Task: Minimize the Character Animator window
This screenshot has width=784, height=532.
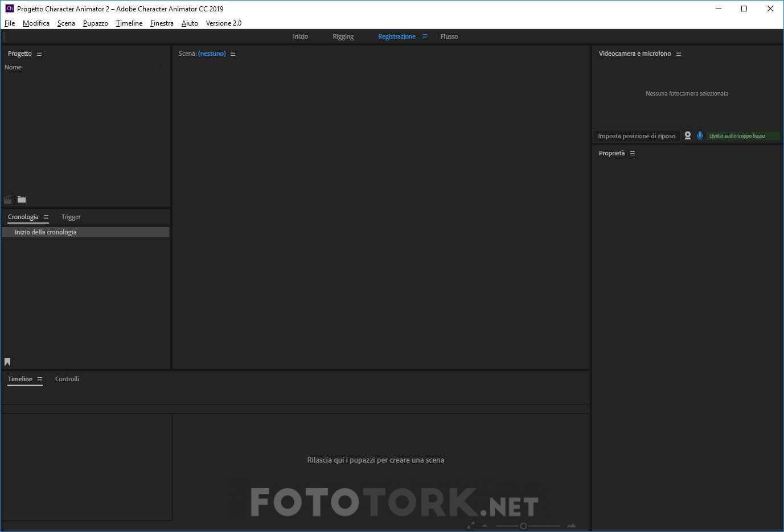Action: (x=719, y=9)
